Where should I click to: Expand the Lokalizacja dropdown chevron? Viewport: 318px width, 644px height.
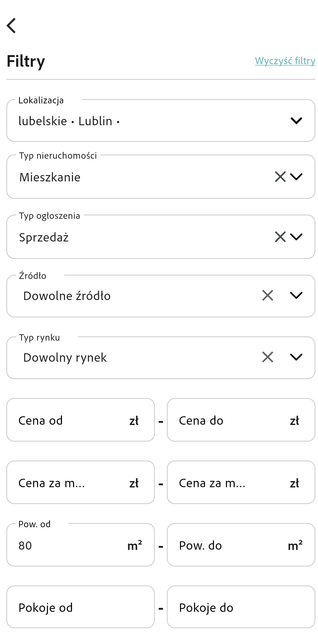coord(296,121)
